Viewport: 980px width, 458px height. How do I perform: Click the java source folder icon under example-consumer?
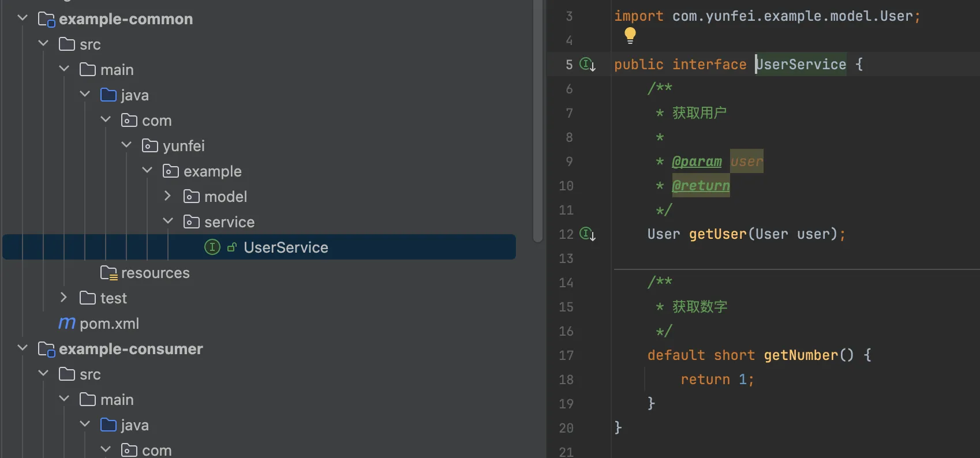click(x=109, y=425)
